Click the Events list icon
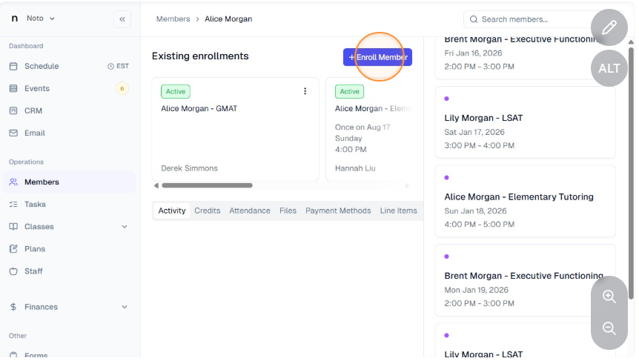Image resolution: width=639 pixels, height=364 pixels. 13,88
